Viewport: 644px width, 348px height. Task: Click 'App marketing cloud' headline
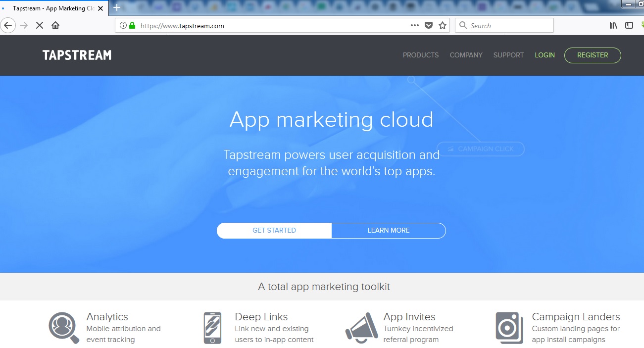[x=331, y=119]
